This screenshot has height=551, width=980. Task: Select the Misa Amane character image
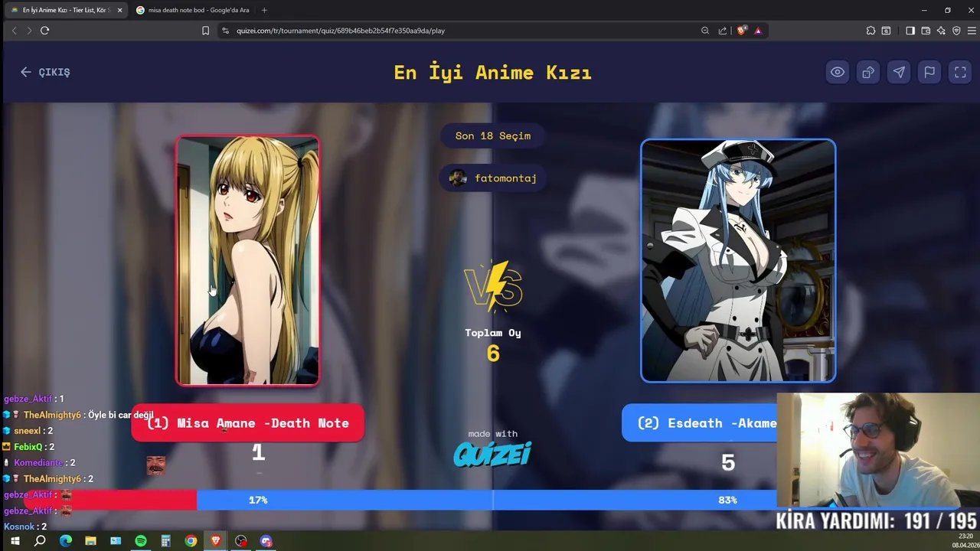[248, 261]
